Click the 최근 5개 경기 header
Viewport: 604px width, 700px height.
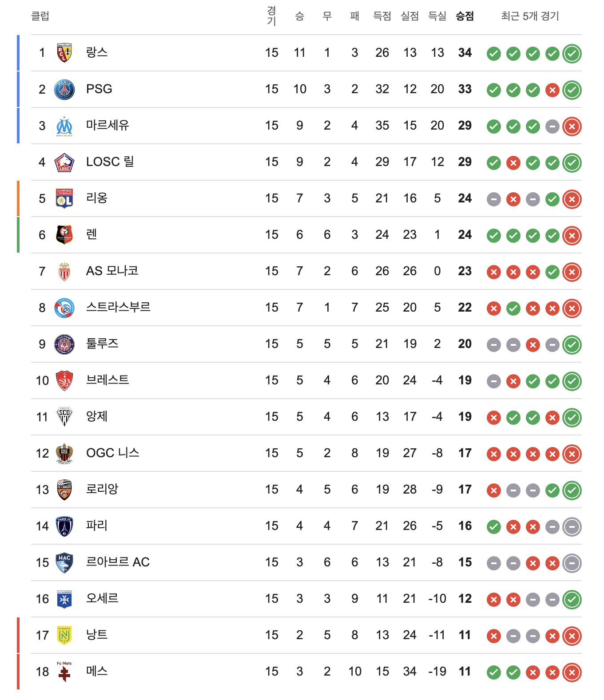click(530, 16)
